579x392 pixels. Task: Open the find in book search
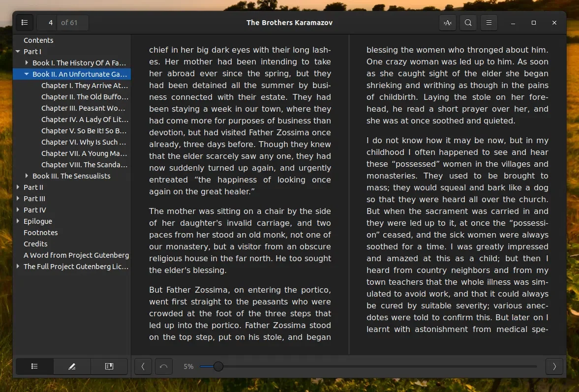click(x=468, y=23)
